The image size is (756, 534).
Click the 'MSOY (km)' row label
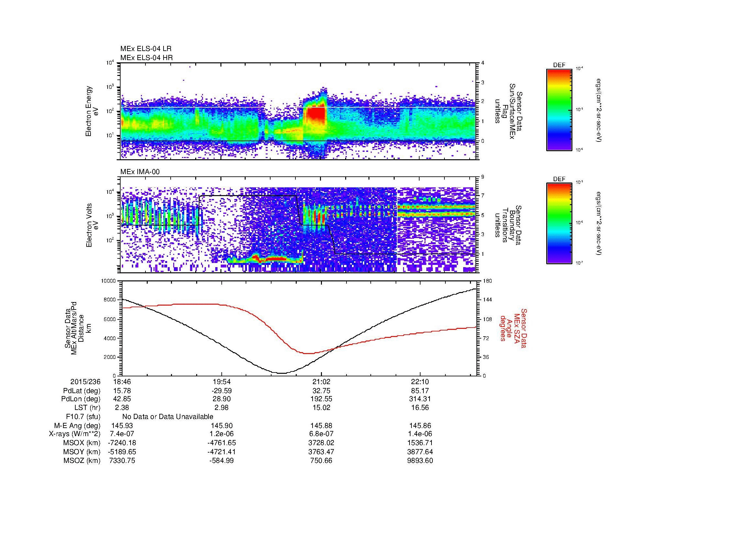coord(82,452)
